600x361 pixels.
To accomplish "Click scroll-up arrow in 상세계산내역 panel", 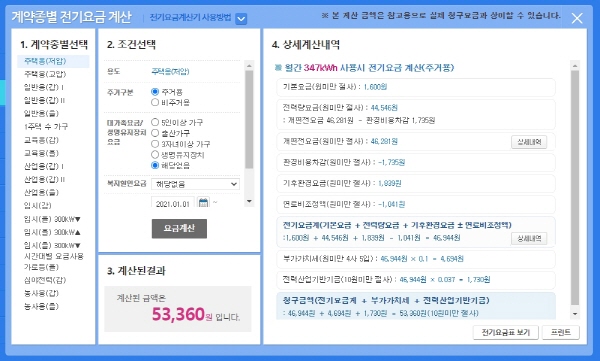I will point(575,66).
